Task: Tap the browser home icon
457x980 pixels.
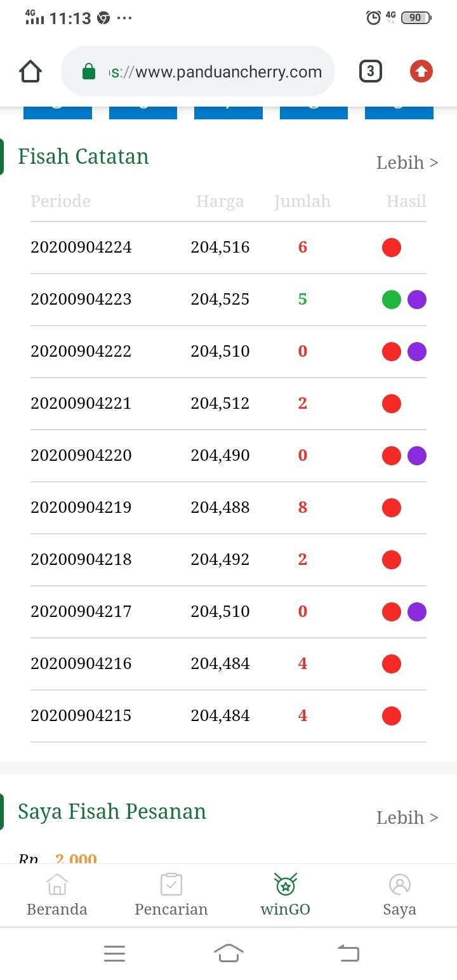Action: pyautogui.click(x=30, y=71)
